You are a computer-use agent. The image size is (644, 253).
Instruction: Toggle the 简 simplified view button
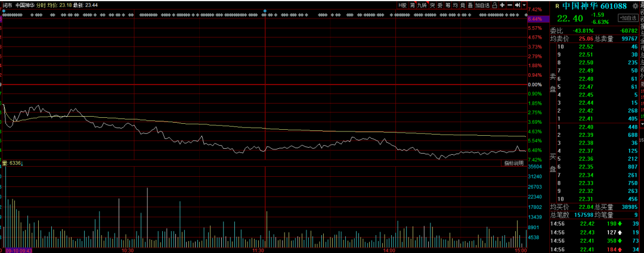tap(412, 5)
